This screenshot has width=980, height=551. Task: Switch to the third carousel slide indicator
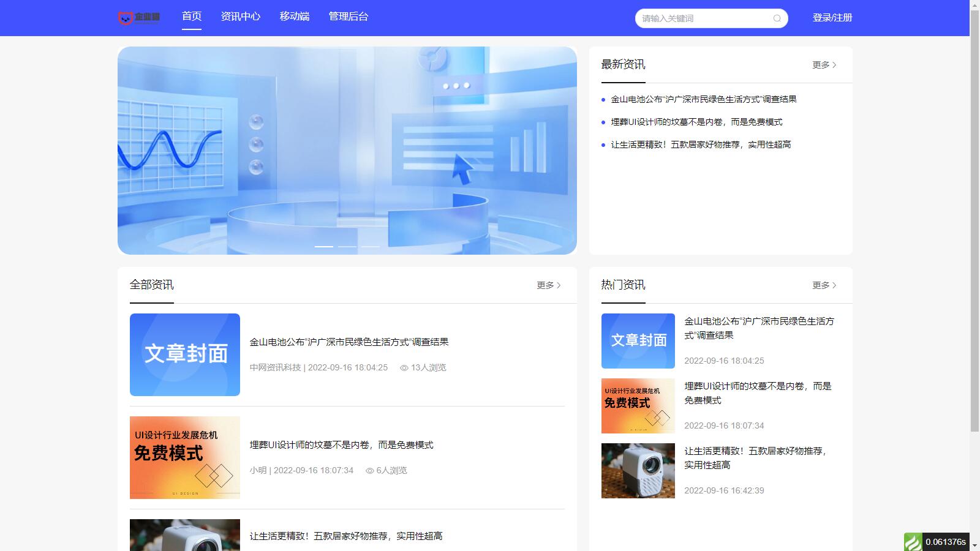pos(370,247)
